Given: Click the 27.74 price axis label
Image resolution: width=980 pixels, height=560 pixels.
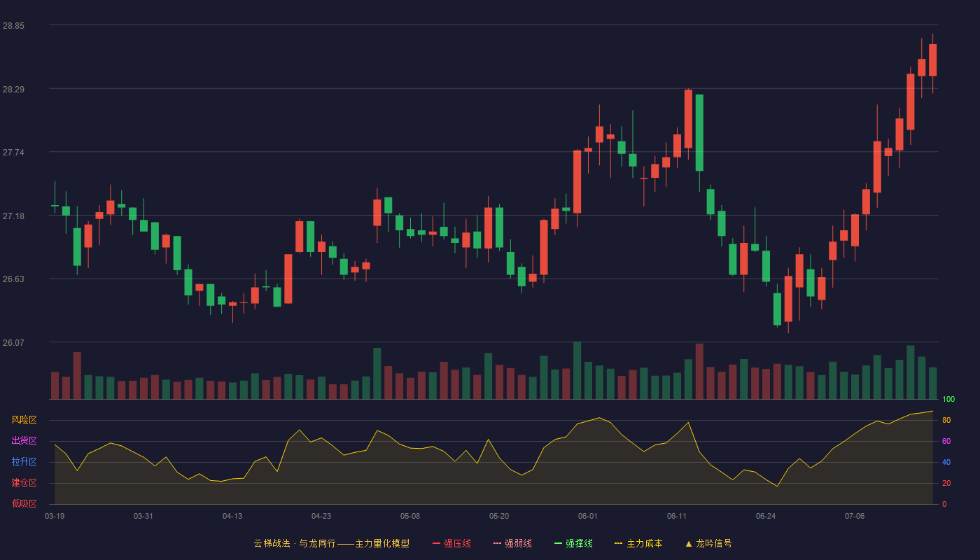Looking at the screenshot, I should coord(13,153).
